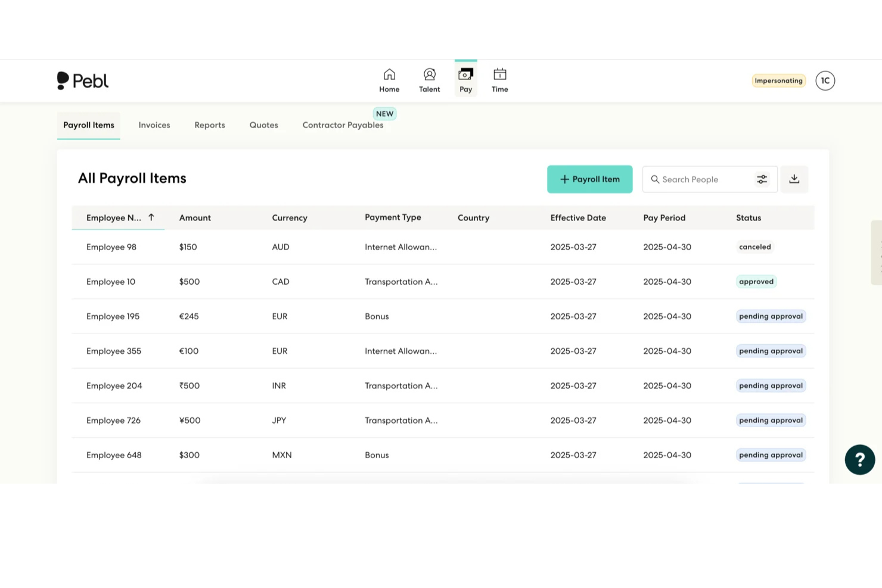Sort by Payment Type column header

[393, 217]
